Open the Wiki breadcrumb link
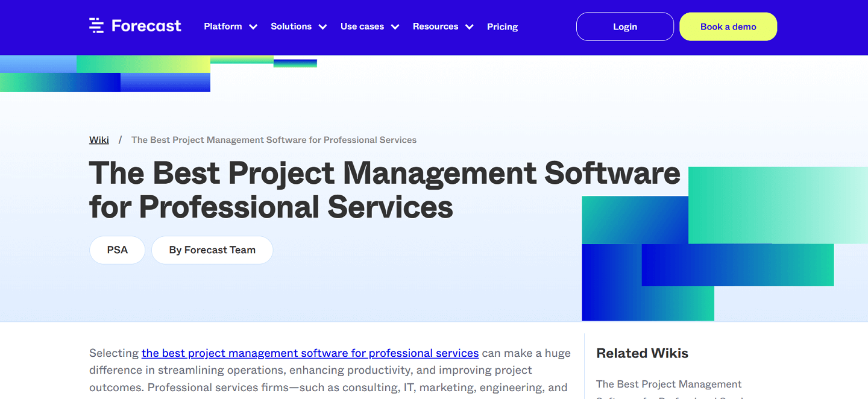The width and height of the screenshot is (868, 399). tap(99, 140)
